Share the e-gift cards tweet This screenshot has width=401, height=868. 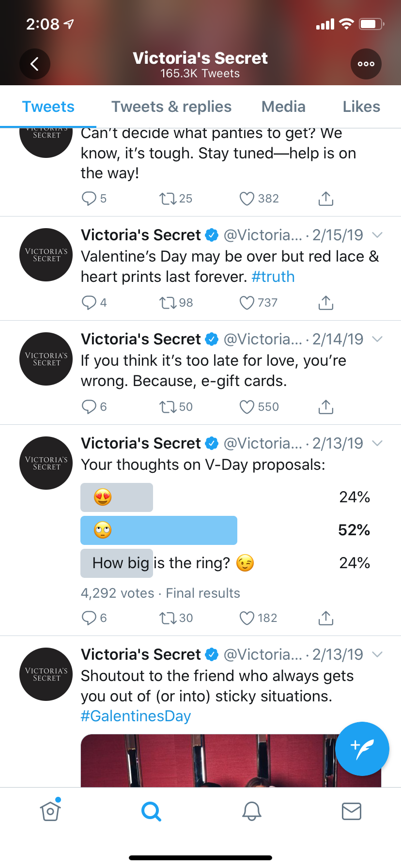pos(326,407)
